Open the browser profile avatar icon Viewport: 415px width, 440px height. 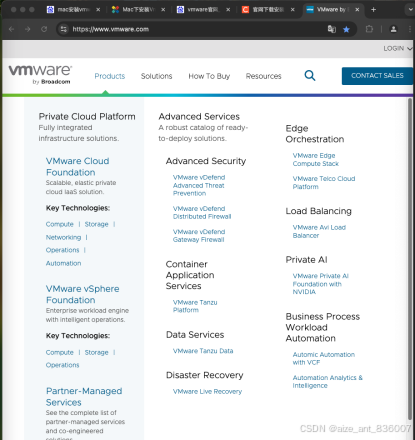pyautogui.click(x=393, y=29)
